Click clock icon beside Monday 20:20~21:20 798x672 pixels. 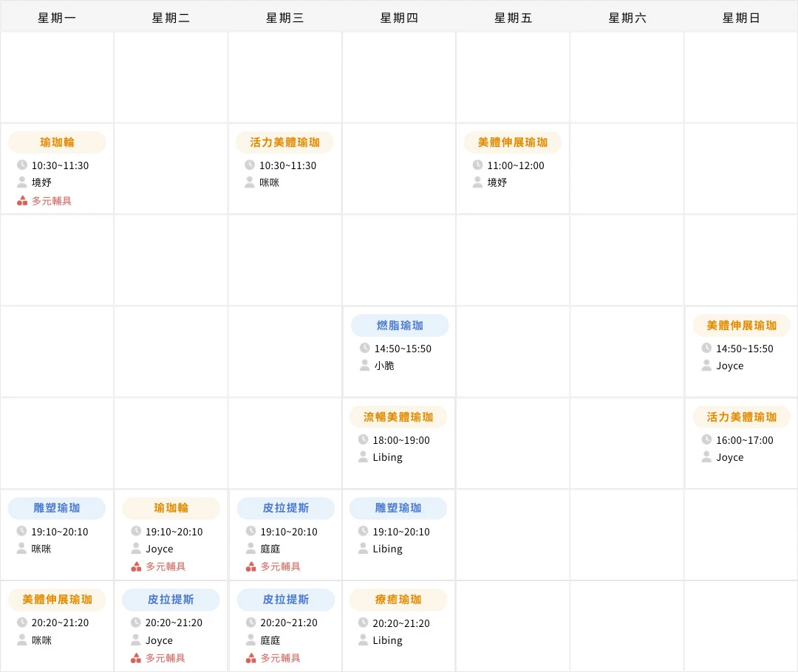point(22,622)
